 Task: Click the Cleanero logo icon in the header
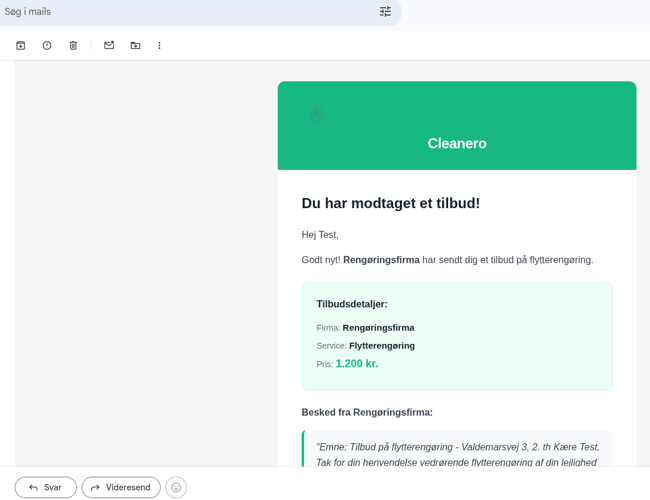(316, 114)
